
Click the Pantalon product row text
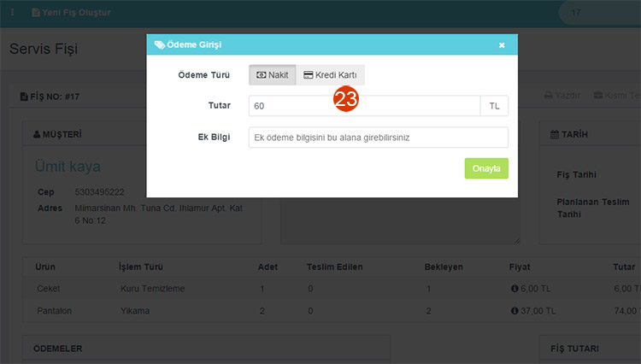54,311
